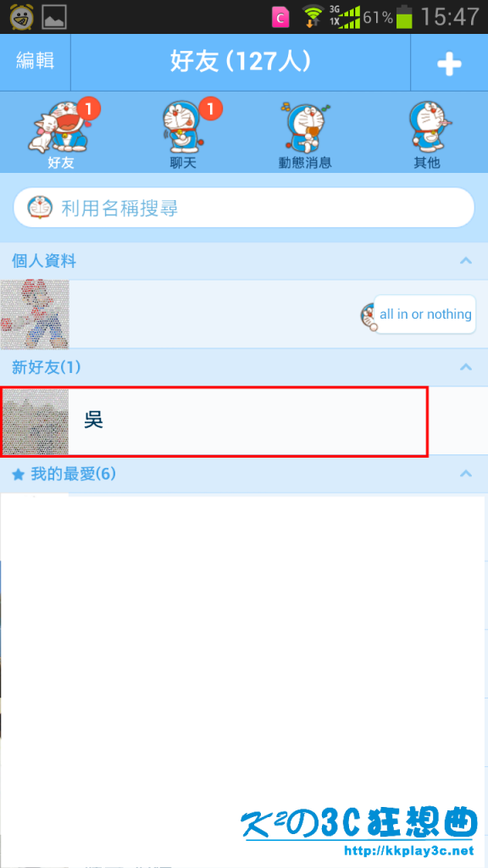This screenshot has width=488, height=868.
Task: Open the 其他 more tab icon
Action: [x=427, y=133]
